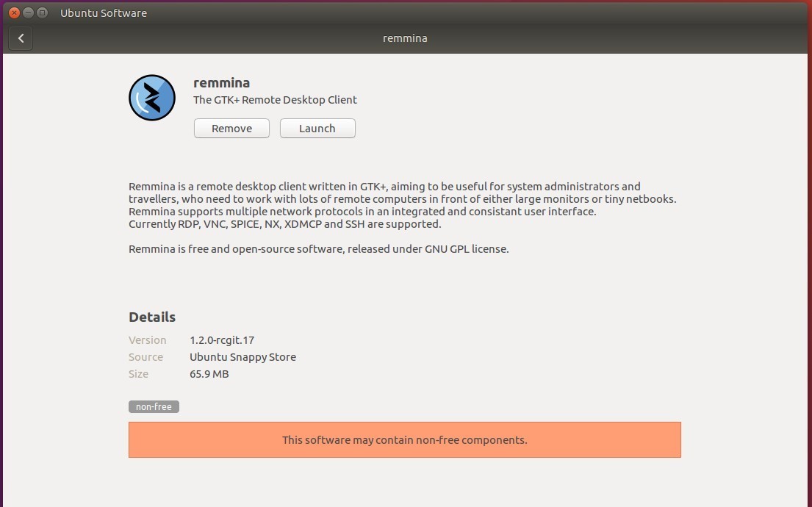This screenshot has width=812, height=507.
Task: Click the GTK+ Remote Desktop Client subtitle
Action: coord(275,100)
